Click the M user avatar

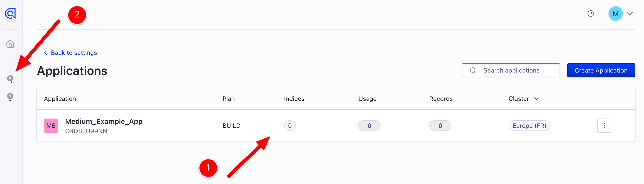tap(615, 13)
